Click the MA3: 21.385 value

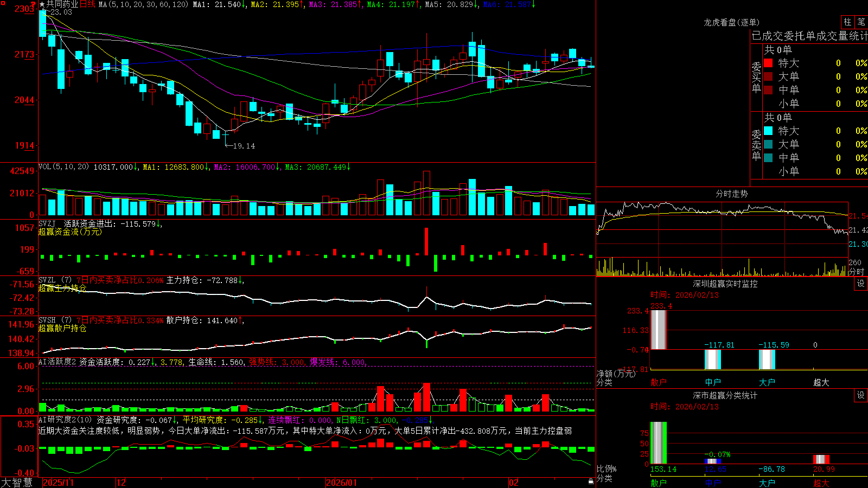(333, 4)
